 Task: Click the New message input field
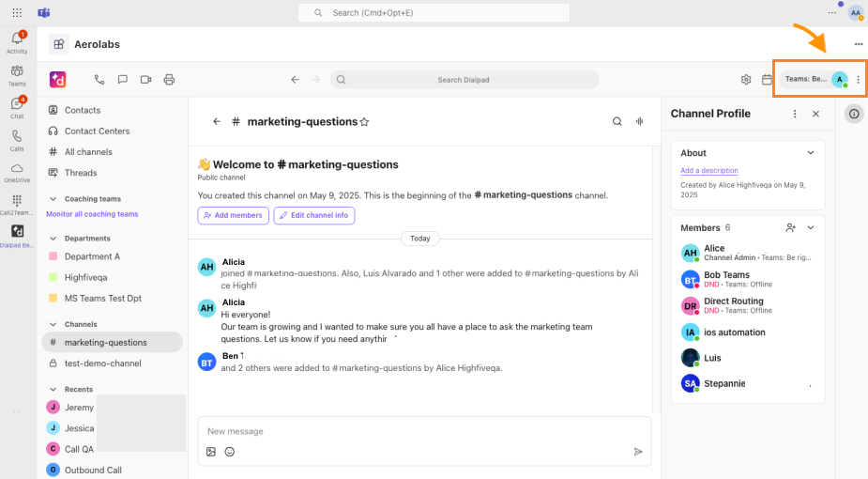(x=424, y=431)
